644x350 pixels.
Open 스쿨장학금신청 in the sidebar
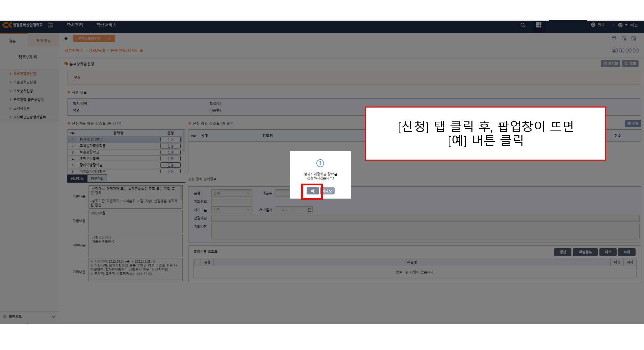(25, 82)
